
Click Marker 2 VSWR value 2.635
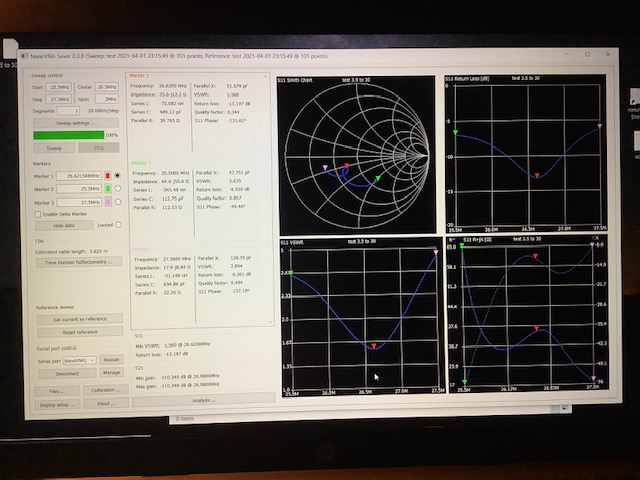[x=236, y=181]
